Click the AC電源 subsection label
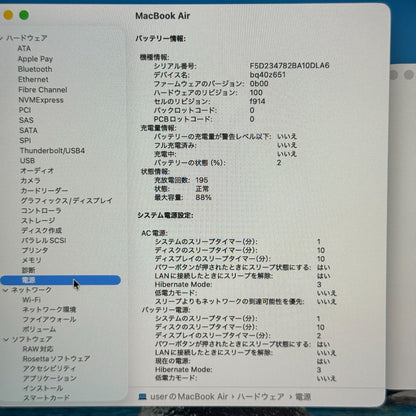Viewport: 416px width, 416px height. 154,233
